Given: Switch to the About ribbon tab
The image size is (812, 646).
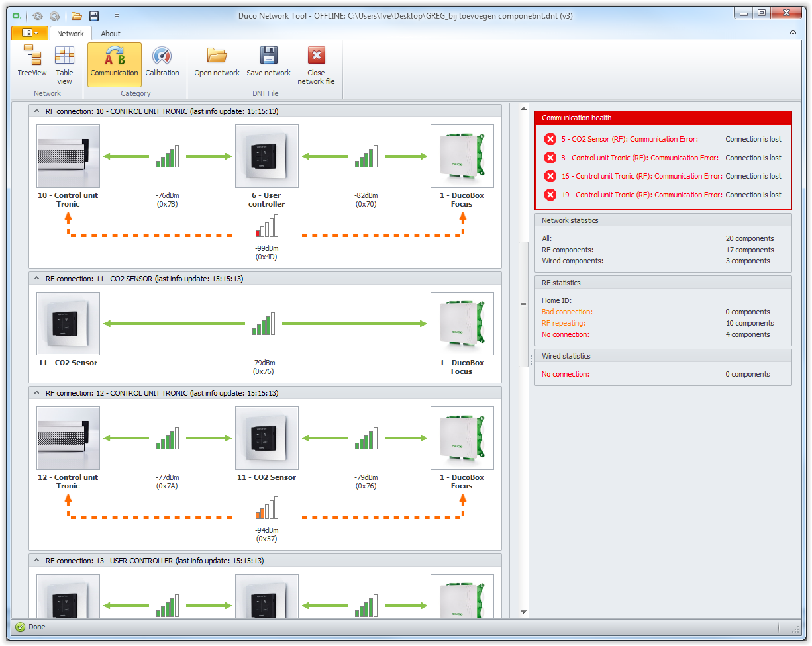Looking at the screenshot, I should (111, 34).
